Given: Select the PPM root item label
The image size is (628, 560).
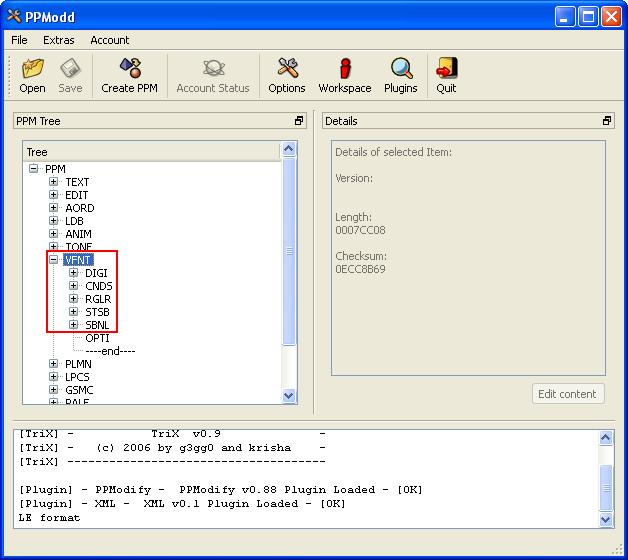Looking at the screenshot, I should (x=55, y=169).
